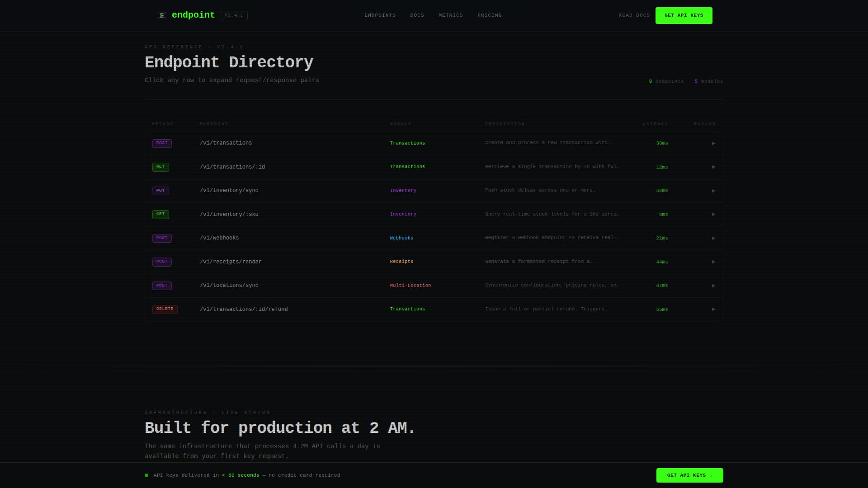
Task: Click the endpoint brand name
Action: pyautogui.click(x=193, y=15)
